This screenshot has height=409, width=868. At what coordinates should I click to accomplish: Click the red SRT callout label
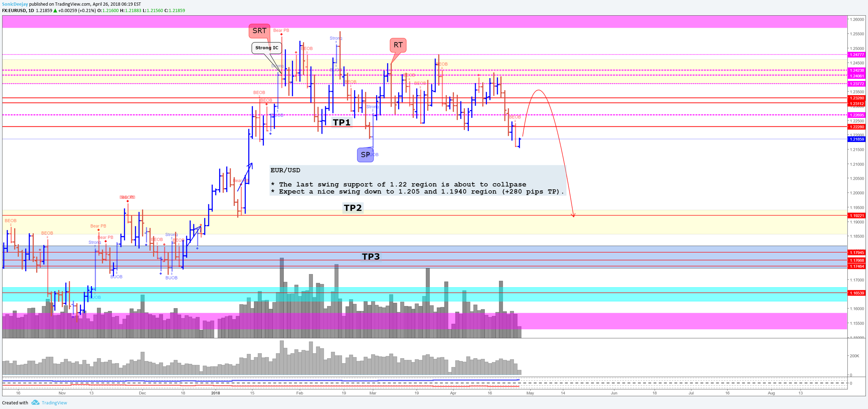pyautogui.click(x=259, y=31)
